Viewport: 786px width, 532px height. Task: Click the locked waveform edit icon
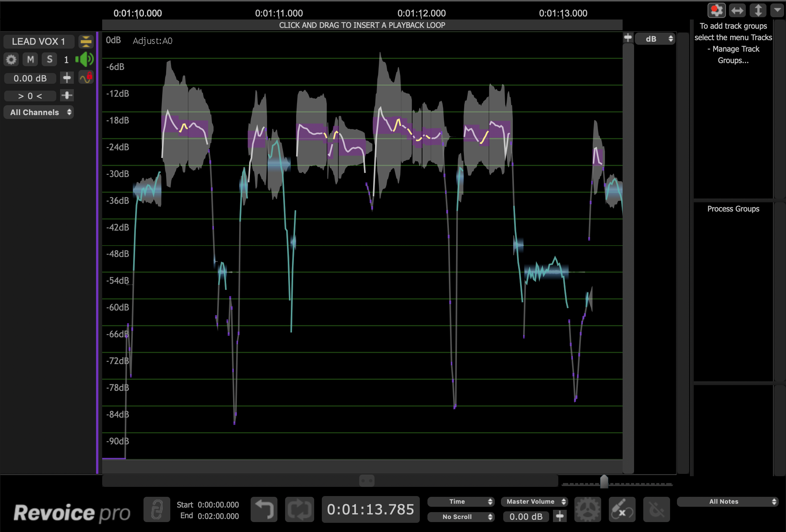tap(86, 78)
